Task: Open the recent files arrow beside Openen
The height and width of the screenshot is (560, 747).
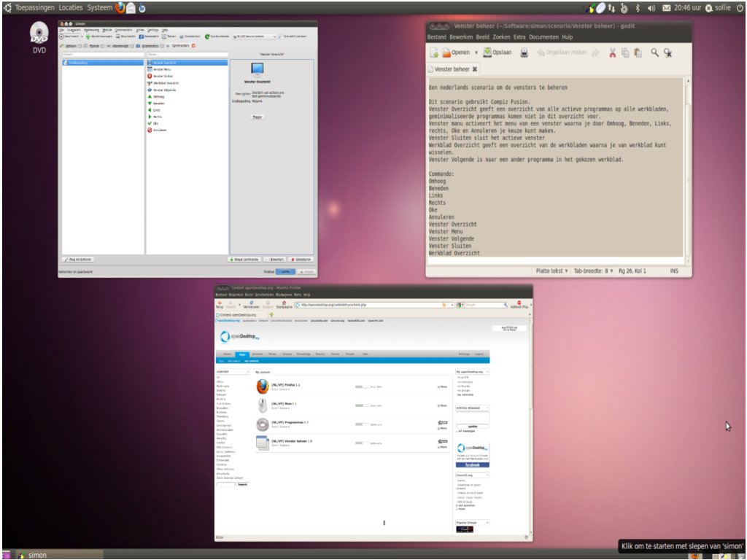Action: tap(476, 52)
